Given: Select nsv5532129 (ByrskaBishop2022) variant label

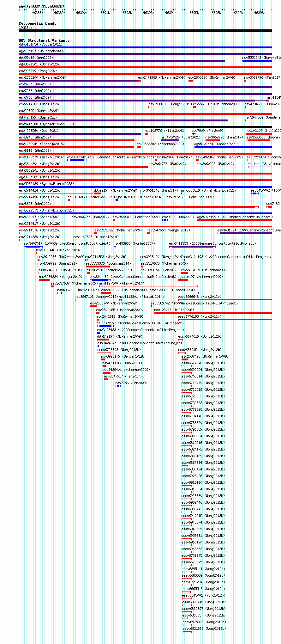Looking at the screenshot, I should coord(46,184).
